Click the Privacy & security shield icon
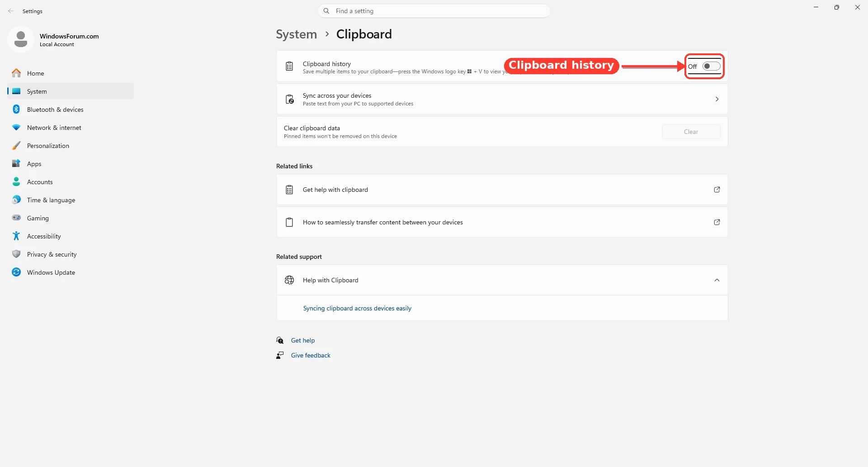This screenshot has height=467, width=868. [16, 254]
